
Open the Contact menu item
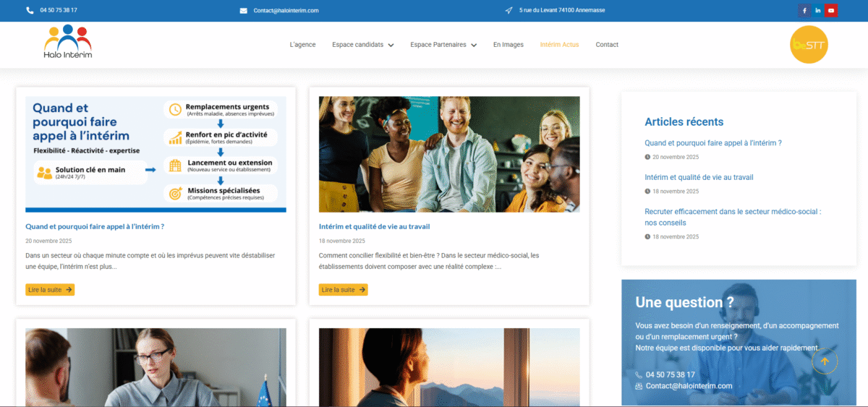click(x=607, y=45)
